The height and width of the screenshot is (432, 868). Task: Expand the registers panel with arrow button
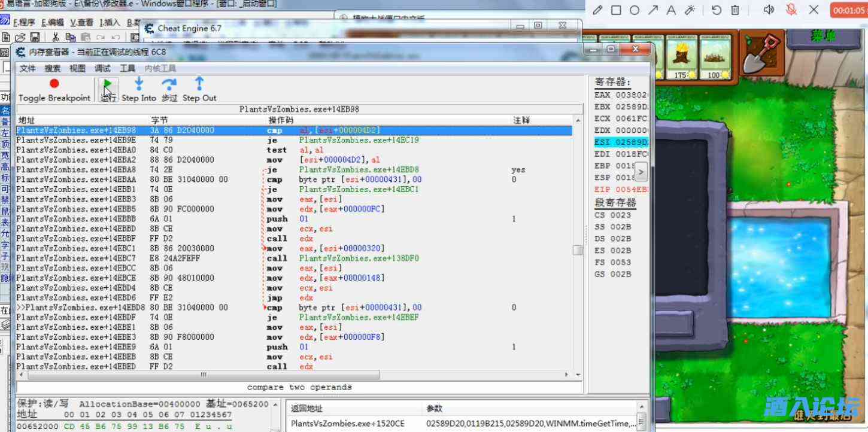coord(641,172)
